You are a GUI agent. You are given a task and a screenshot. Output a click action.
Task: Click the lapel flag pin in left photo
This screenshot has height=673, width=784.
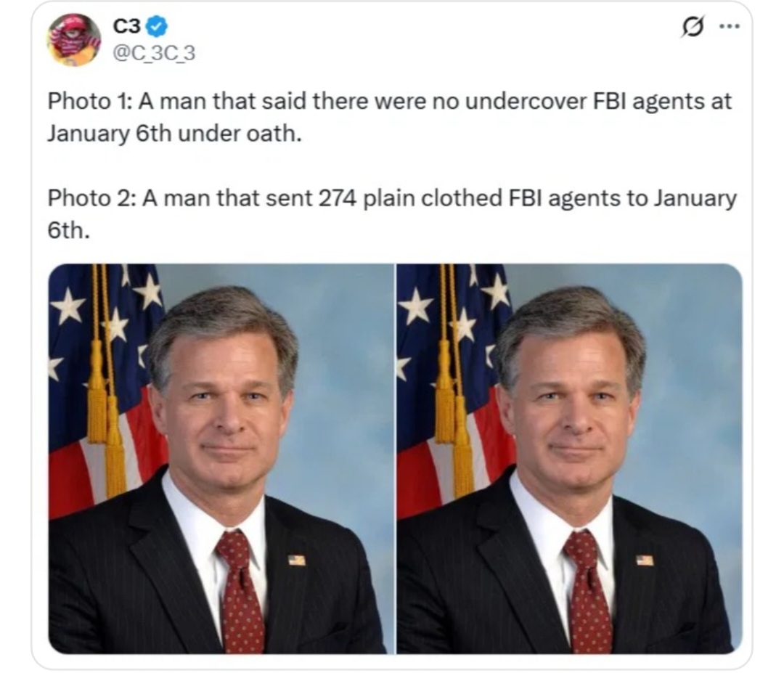coord(296,560)
